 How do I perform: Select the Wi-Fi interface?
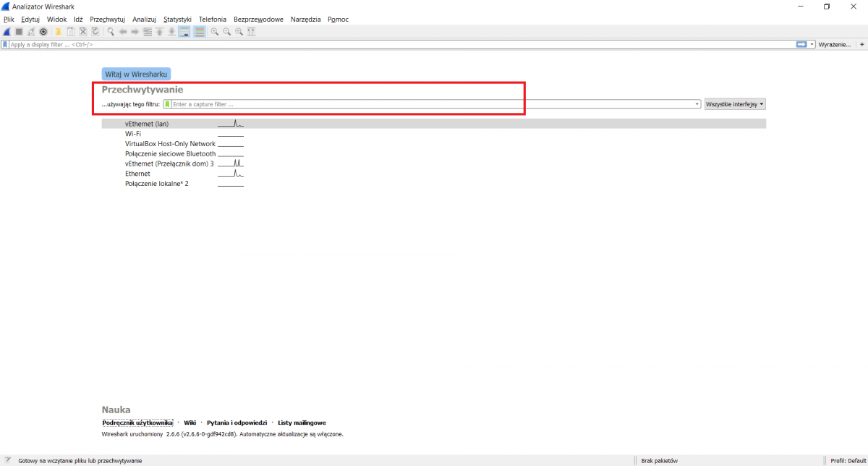[434, 134]
